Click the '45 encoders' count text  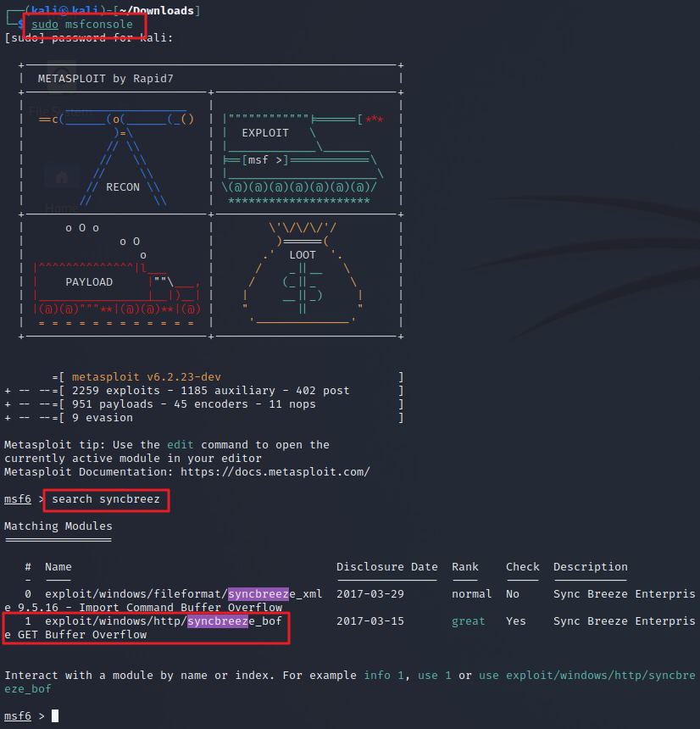click(211, 404)
